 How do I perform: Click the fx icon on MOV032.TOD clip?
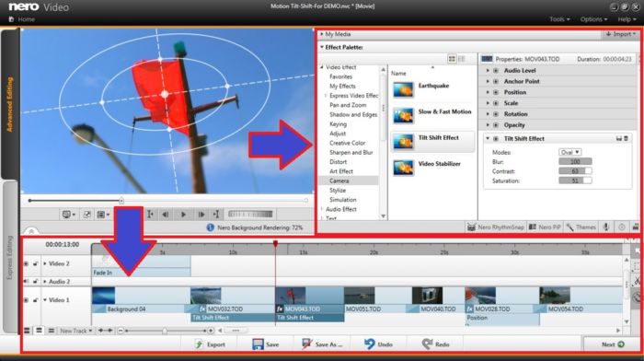[202, 309]
